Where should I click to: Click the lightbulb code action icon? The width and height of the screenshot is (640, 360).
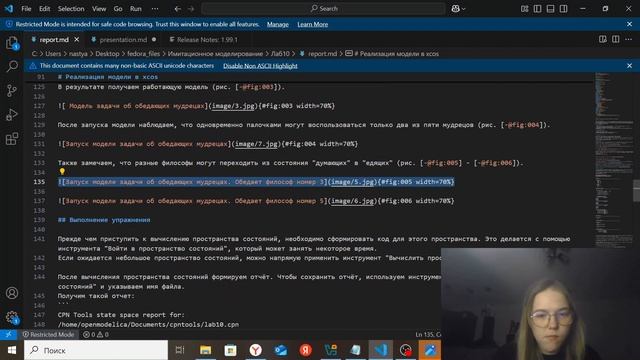[62, 172]
